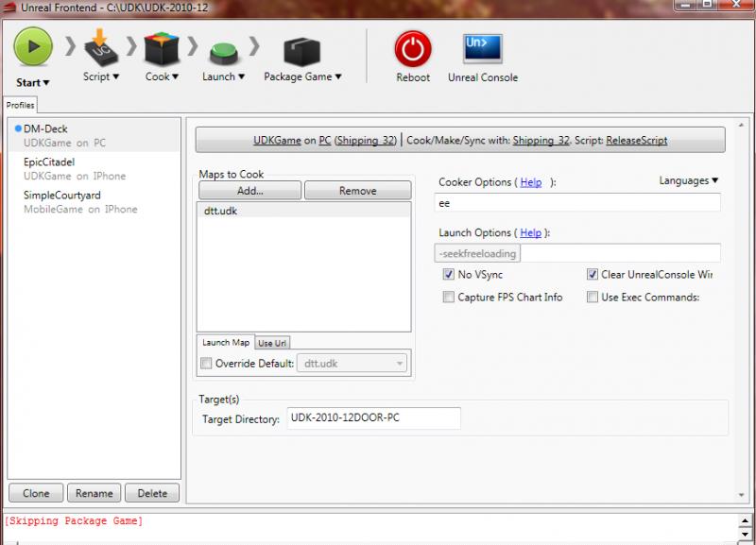This screenshot has width=756, height=545.
Task: Enable the Use Exec Commands checkbox
Action: click(593, 297)
